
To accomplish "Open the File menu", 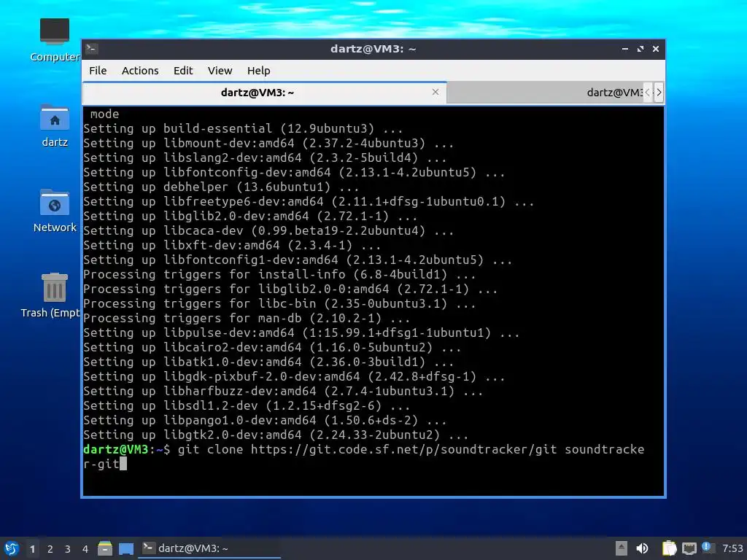I will pyautogui.click(x=98, y=71).
